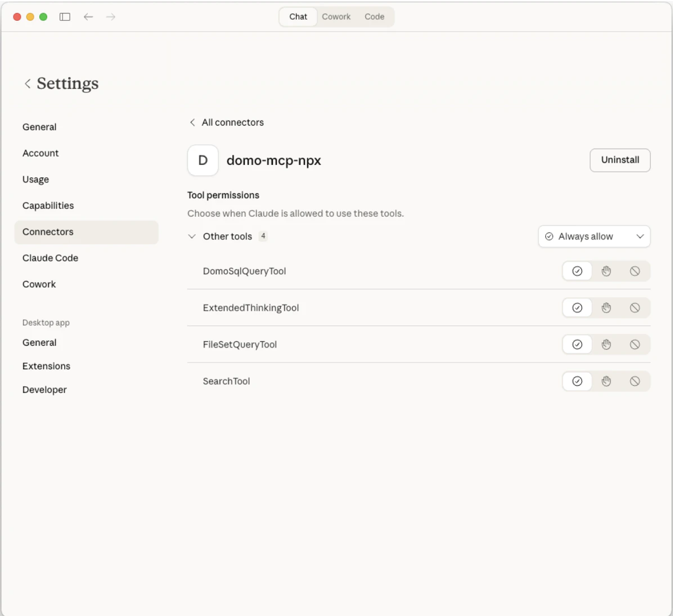The image size is (673, 616).
Task: Go forward with the right arrow
Action: pyautogui.click(x=111, y=17)
